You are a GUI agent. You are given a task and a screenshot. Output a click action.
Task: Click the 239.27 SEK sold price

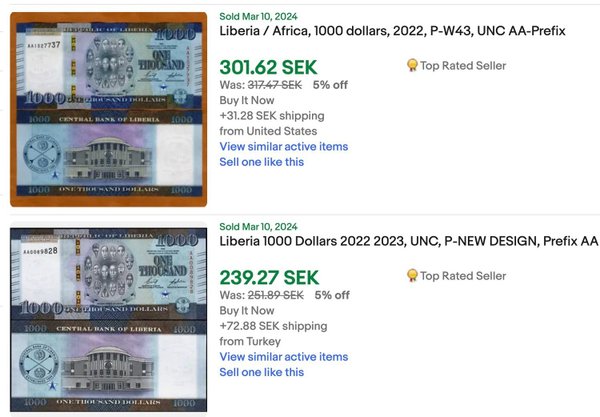coord(268,278)
